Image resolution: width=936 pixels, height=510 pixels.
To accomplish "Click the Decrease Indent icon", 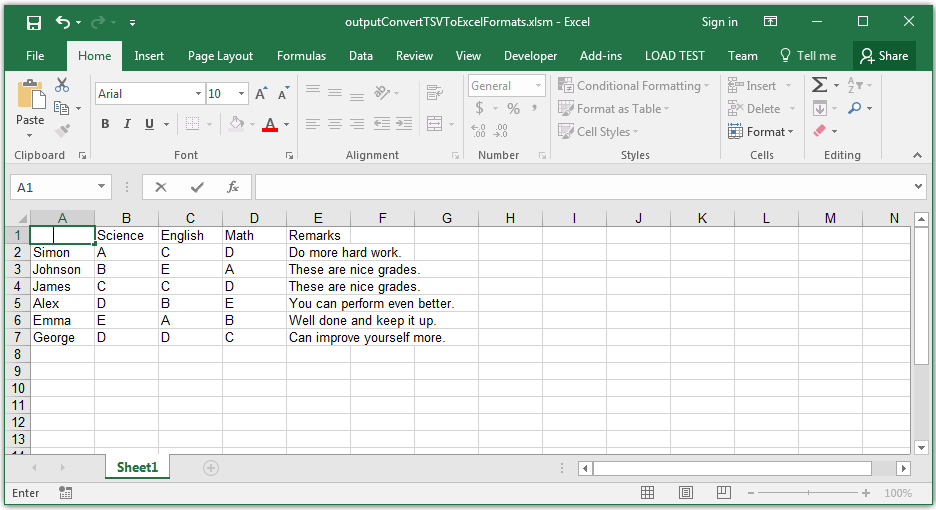I will click(x=381, y=124).
